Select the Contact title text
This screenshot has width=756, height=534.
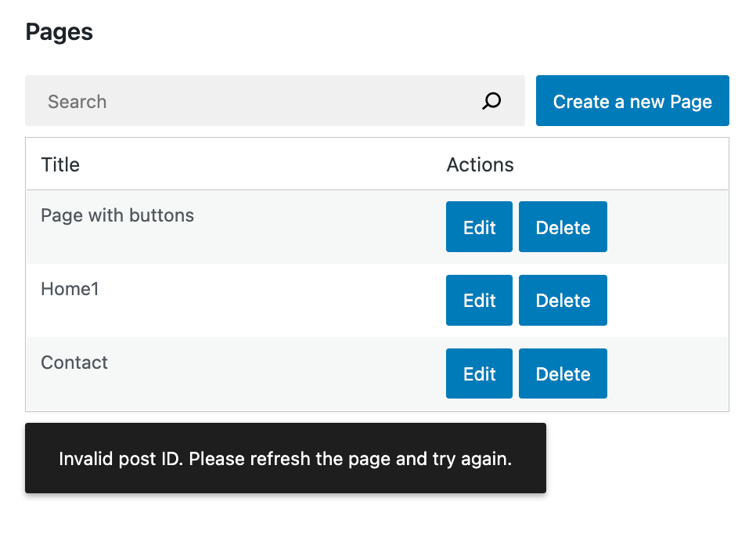click(x=74, y=363)
